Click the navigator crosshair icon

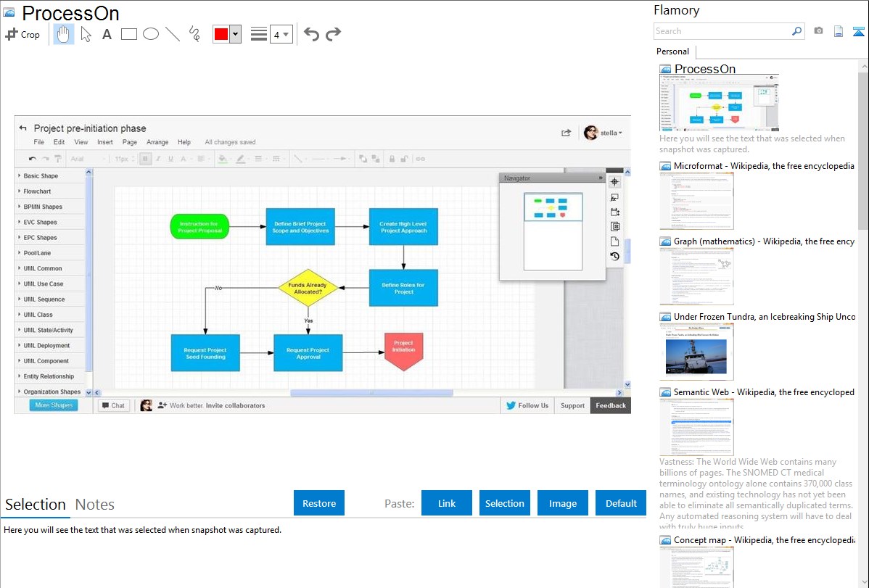[x=614, y=182]
